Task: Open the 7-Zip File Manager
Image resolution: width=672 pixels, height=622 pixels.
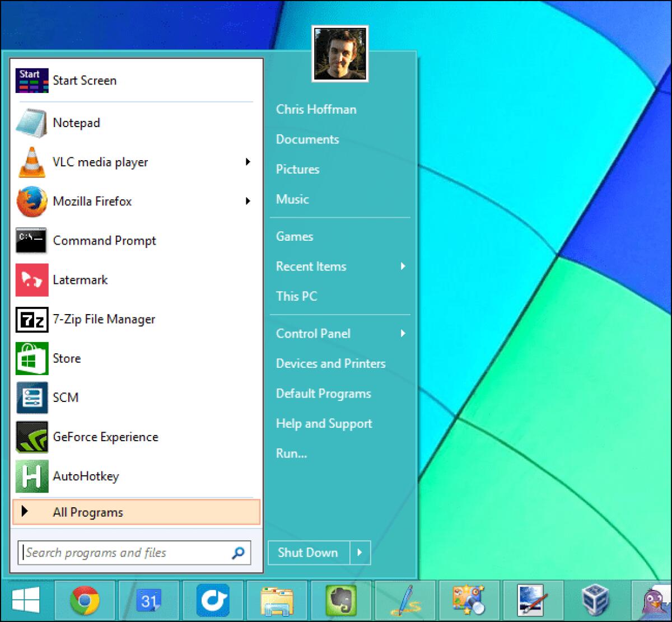Action: tap(104, 319)
